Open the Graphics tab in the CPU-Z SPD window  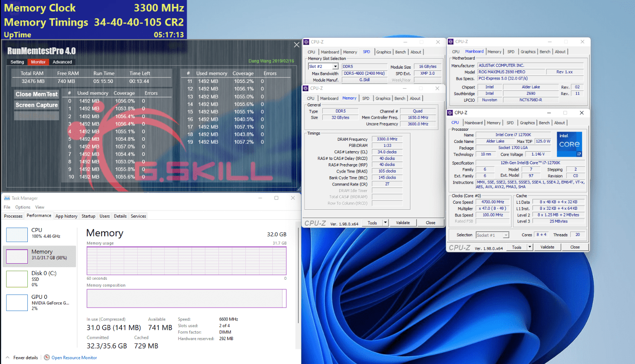coord(384,52)
